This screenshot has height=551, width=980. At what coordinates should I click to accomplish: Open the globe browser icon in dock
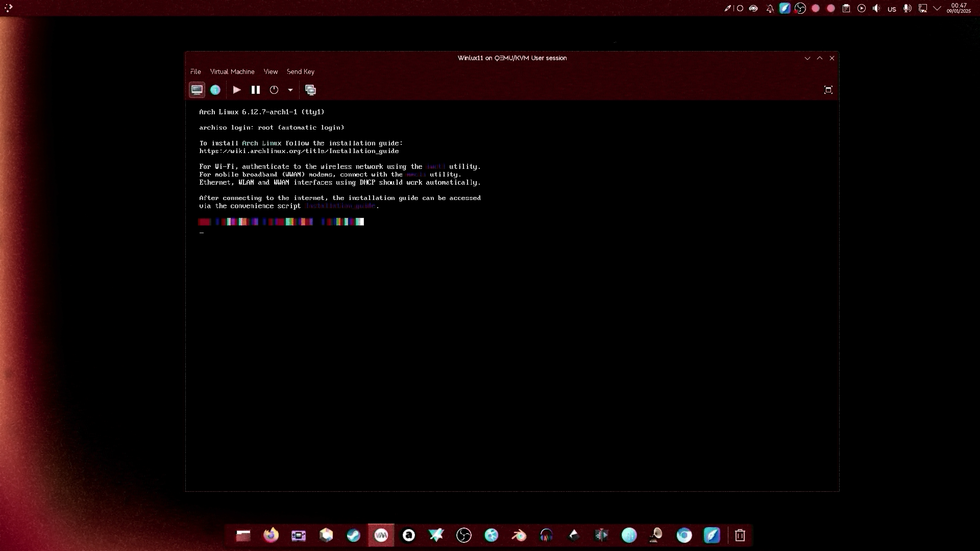(x=492, y=535)
